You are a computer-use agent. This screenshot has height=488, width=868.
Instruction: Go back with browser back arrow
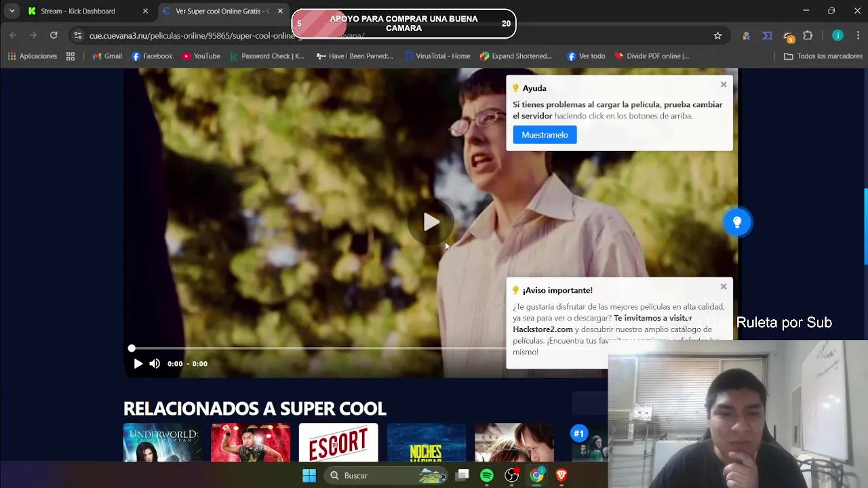[13, 35]
